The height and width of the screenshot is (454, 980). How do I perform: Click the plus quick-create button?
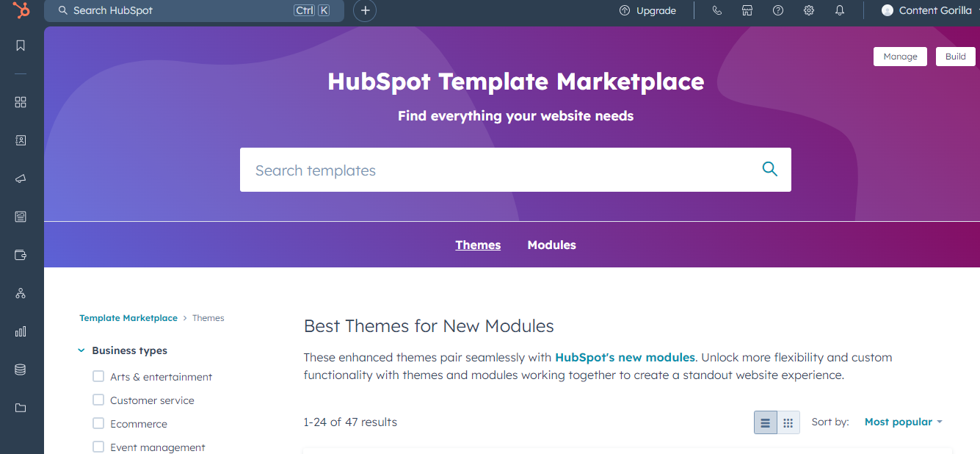(x=365, y=10)
